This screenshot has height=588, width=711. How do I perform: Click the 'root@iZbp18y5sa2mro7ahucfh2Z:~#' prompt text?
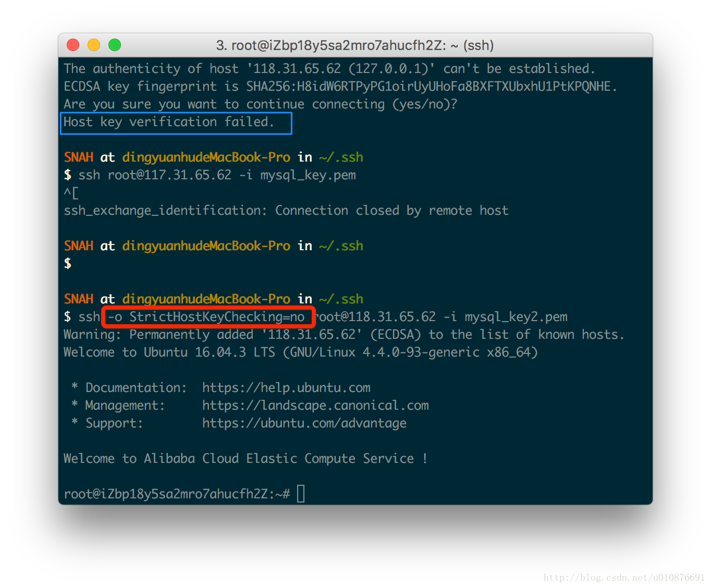(177, 494)
